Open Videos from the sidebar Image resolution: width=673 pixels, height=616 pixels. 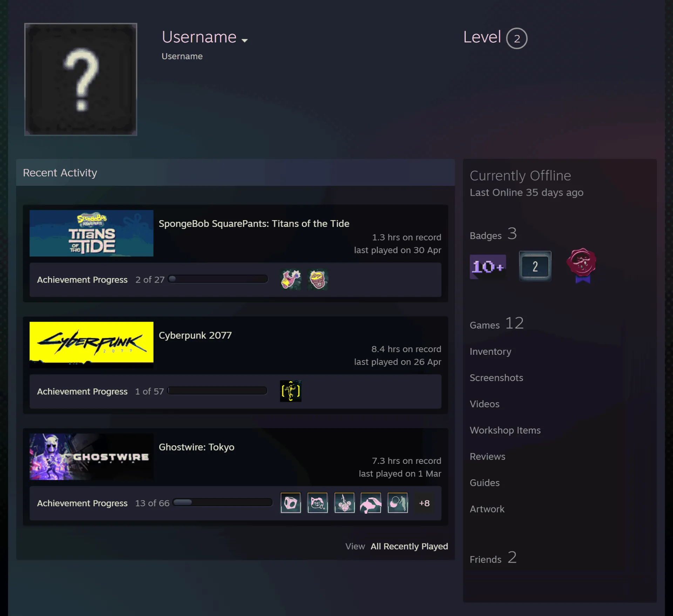[484, 404]
